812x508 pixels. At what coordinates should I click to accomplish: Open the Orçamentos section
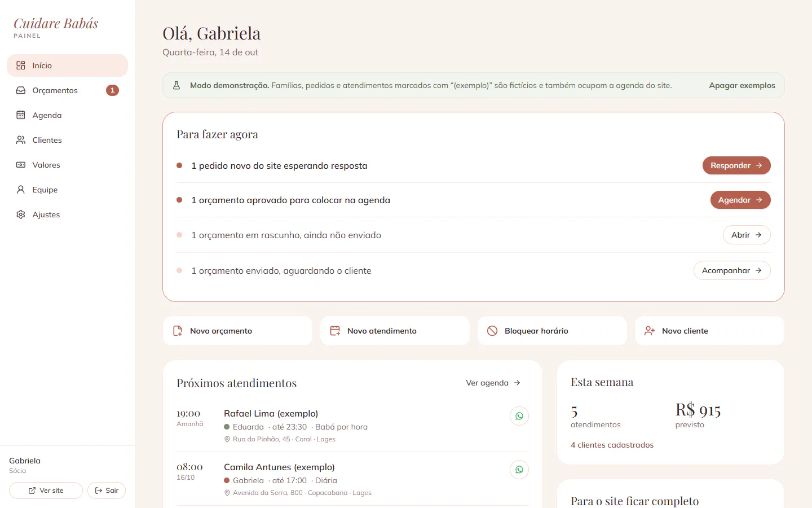point(68,90)
